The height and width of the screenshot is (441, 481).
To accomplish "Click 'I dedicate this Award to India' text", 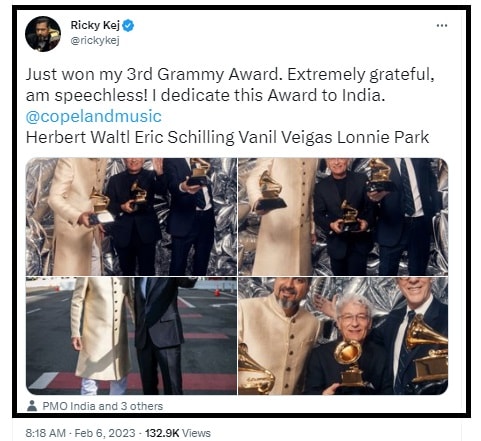I will (x=268, y=95).
